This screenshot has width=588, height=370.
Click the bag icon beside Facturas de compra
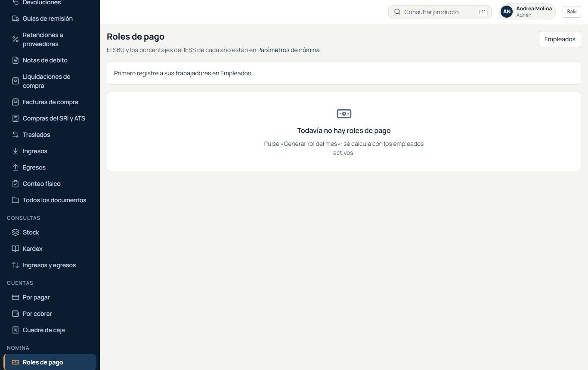(15, 102)
